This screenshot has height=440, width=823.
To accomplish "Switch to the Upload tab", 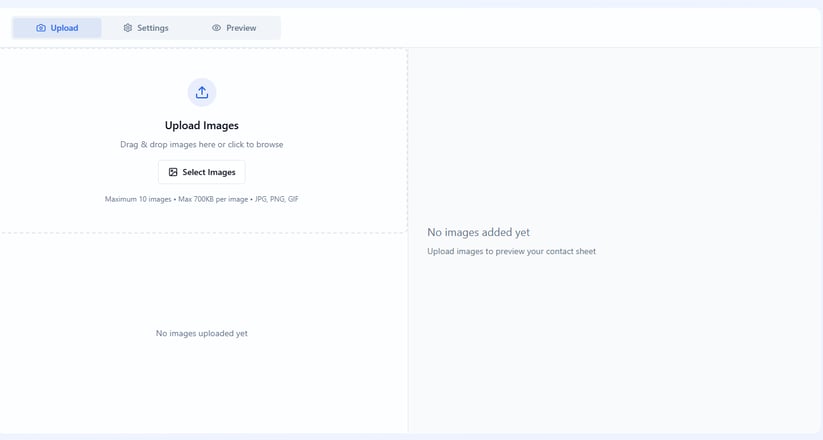I will coord(57,28).
